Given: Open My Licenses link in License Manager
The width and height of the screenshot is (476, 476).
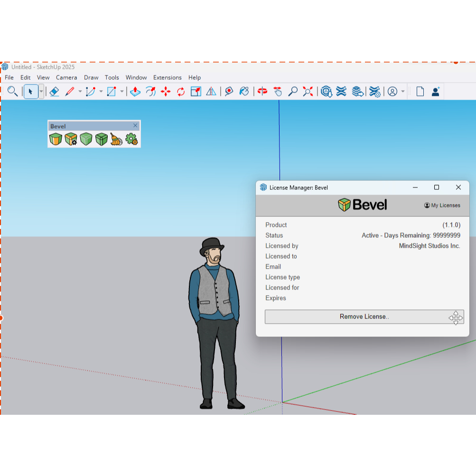Looking at the screenshot, I should coord(442,205).
